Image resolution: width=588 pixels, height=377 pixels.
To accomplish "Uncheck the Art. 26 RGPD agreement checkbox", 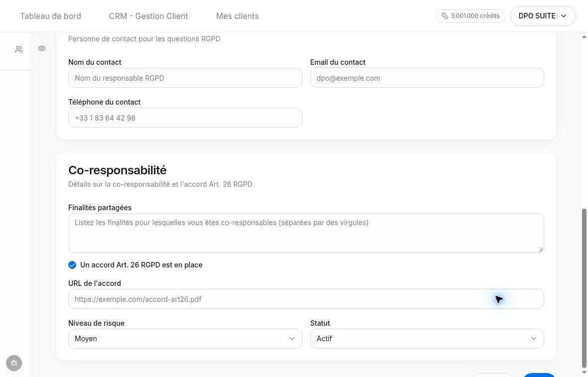I will click(x=72, y=265).
